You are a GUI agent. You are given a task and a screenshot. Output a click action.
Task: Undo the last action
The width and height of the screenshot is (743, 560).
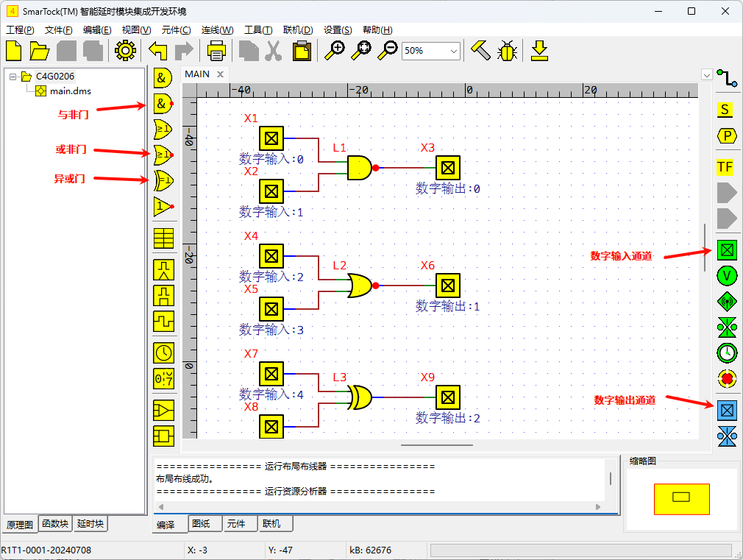157,50
